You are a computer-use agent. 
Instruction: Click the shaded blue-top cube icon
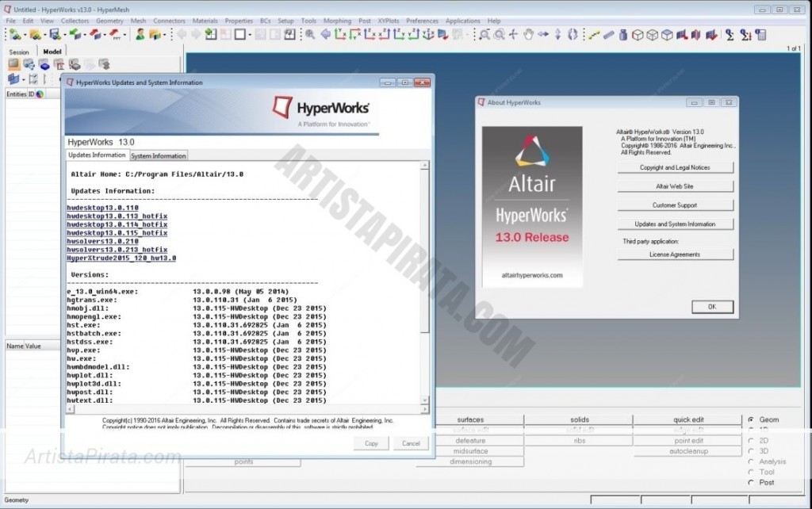667,35
